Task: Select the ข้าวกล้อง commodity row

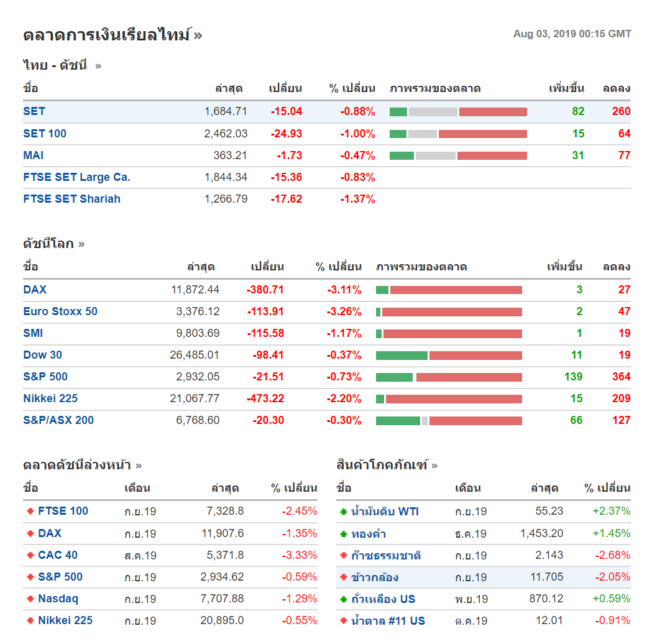Action: pos(374,577)
